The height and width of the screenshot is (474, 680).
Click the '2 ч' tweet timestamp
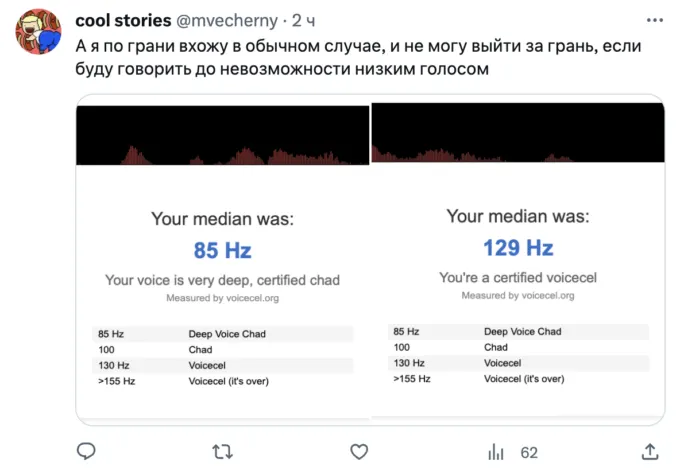pos(302,20)
